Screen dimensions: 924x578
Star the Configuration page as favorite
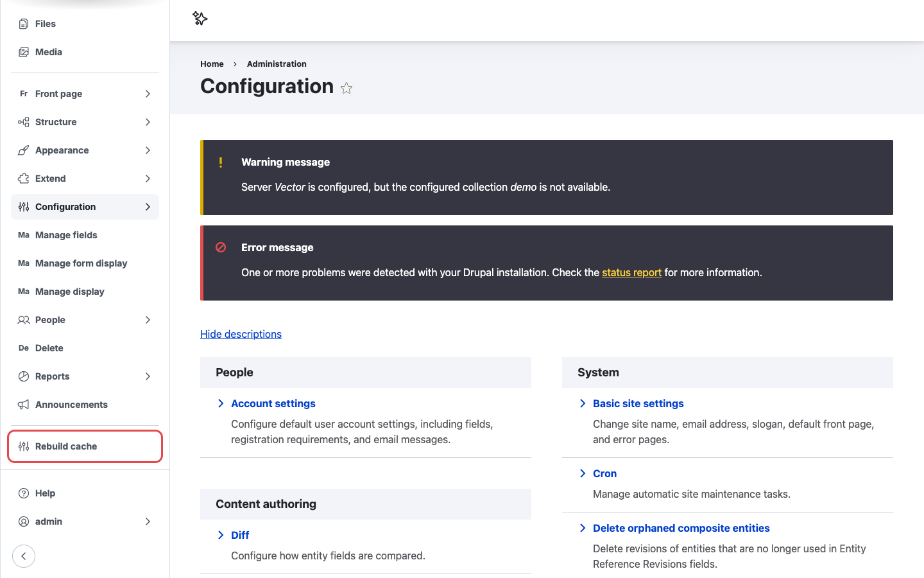[x=346, y=88]
